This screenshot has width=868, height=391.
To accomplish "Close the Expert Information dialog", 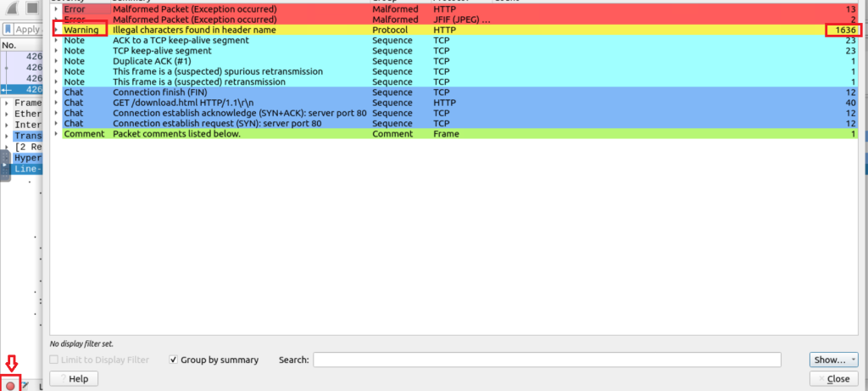I will click(x=834, y=378).
